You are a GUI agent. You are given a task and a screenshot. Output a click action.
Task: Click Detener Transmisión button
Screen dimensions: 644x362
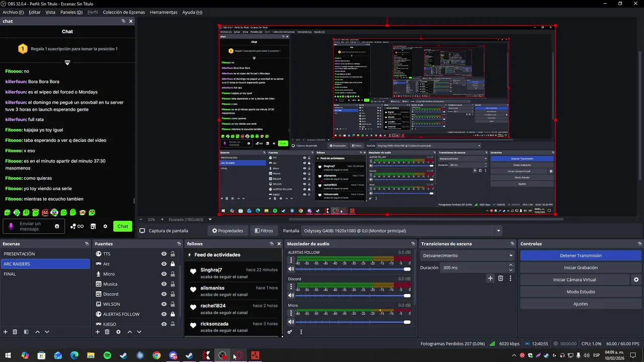(581, 255)
